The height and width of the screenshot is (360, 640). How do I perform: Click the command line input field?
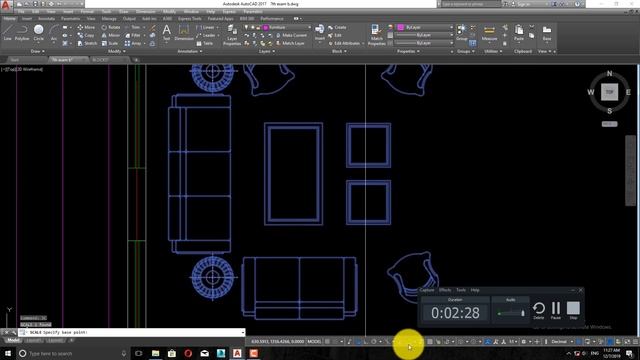[x=131, y=333]
